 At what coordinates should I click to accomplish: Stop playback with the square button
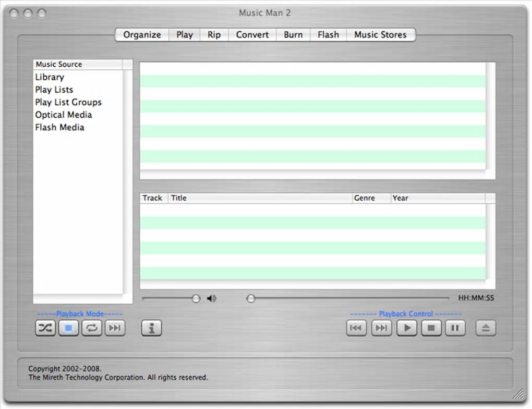point(431,328)
